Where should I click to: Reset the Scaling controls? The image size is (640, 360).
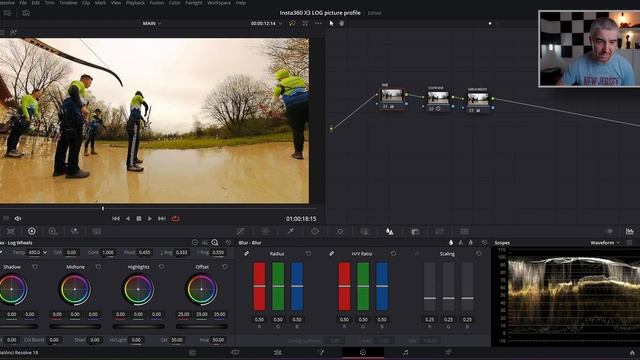click(x=478, y=253)
